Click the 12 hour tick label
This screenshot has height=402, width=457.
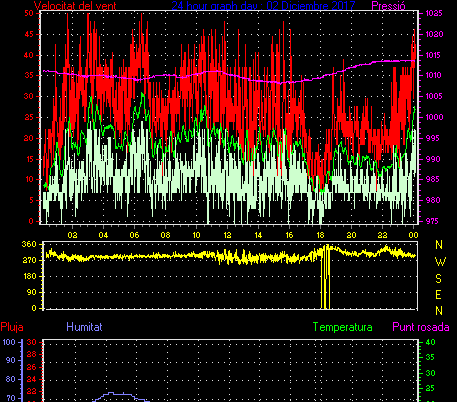[x=227, y=235]
